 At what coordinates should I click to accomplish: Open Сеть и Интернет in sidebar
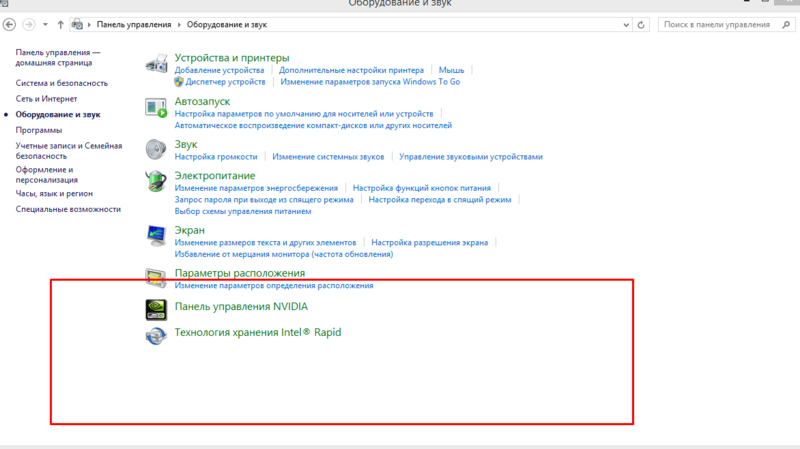pos(46,99)
